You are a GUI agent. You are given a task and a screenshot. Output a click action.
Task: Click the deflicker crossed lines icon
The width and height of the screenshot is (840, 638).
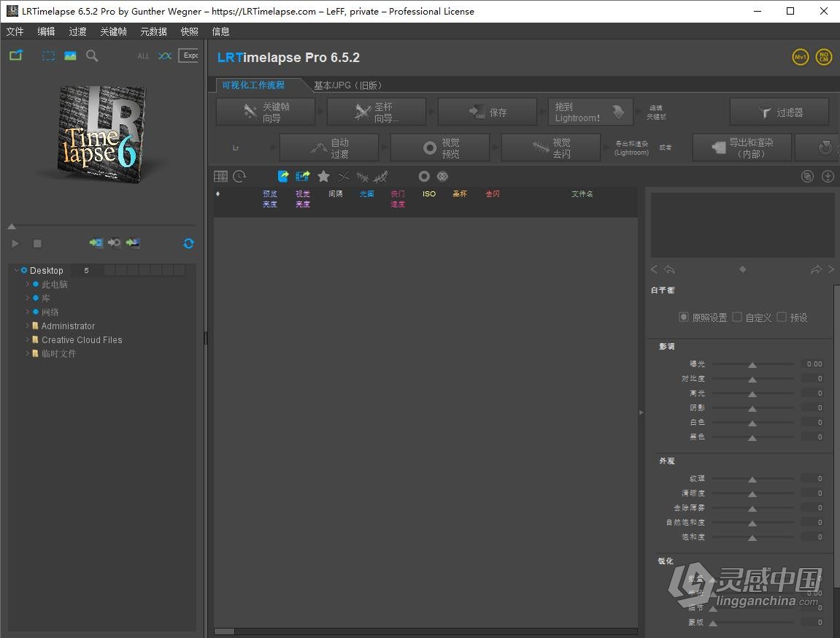pos(363,176)
